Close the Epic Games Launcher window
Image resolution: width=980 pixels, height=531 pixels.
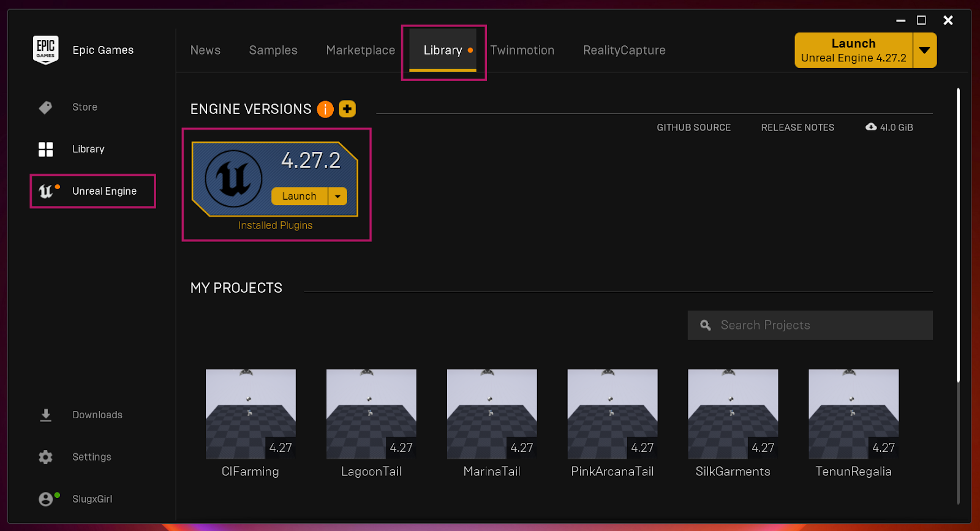point(948,20)
